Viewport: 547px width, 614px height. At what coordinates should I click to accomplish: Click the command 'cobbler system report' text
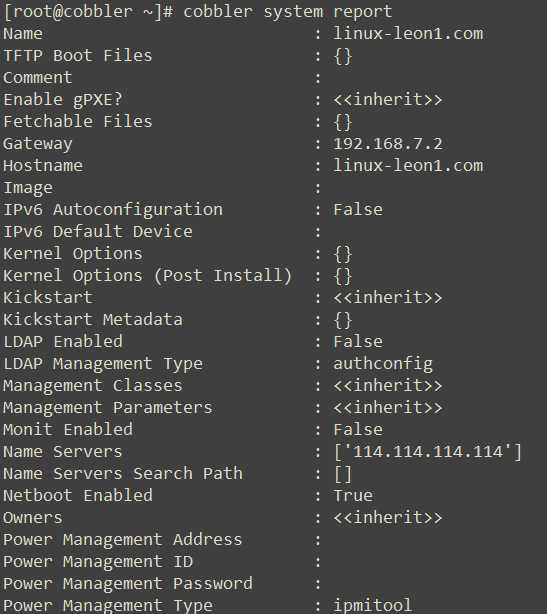tap(287, 12)
